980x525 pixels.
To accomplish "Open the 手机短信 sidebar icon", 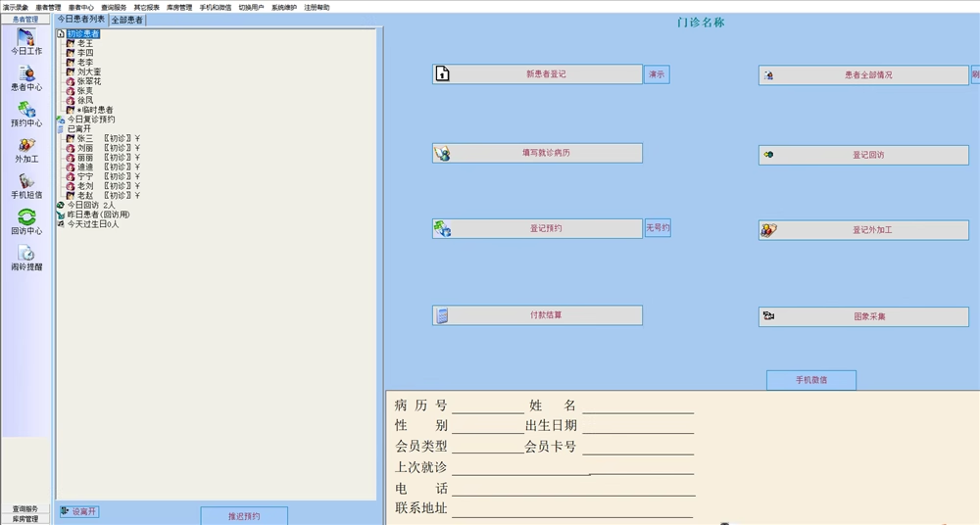I will 26,186.
